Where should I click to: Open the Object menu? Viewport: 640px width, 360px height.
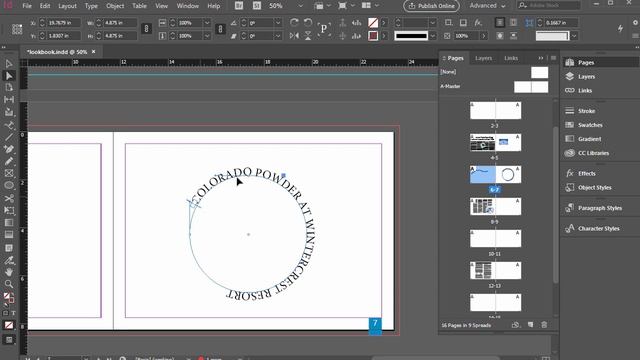115,6
